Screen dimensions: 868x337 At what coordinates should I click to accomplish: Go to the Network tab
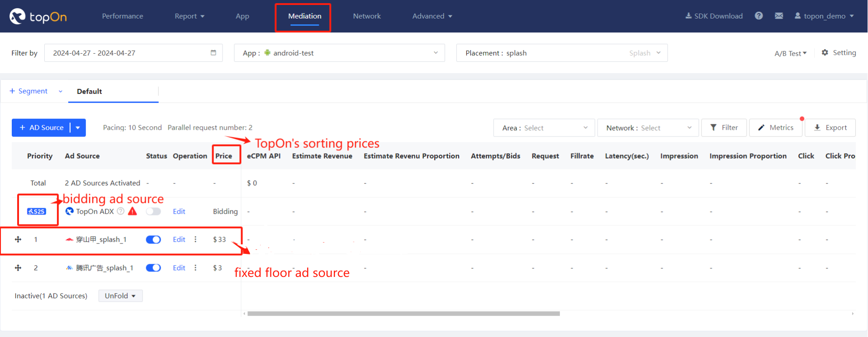click(x=367, y=16)
